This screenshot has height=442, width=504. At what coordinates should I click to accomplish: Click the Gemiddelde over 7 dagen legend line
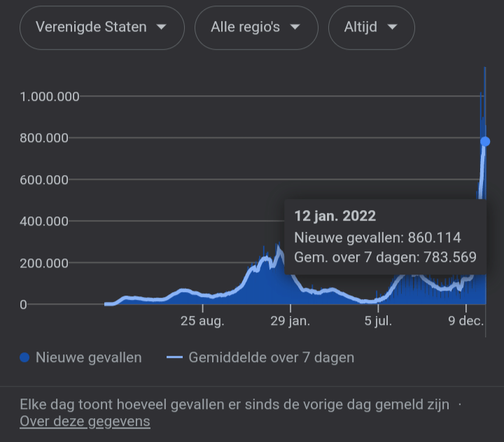(x=174, y=357)
